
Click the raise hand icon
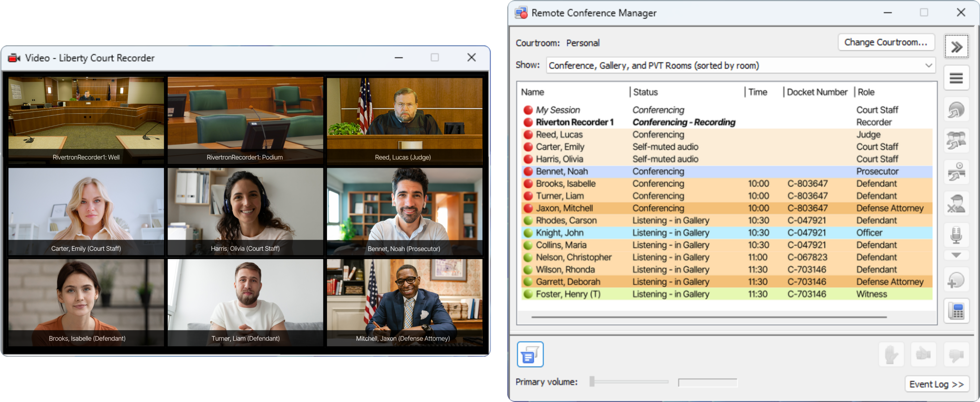coord(891,354)
